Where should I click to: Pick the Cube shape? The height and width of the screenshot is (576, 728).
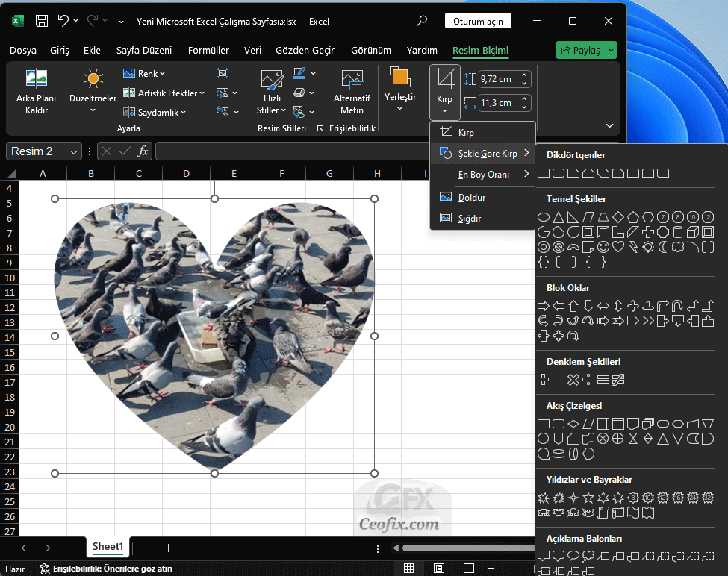tap(693, 232)
